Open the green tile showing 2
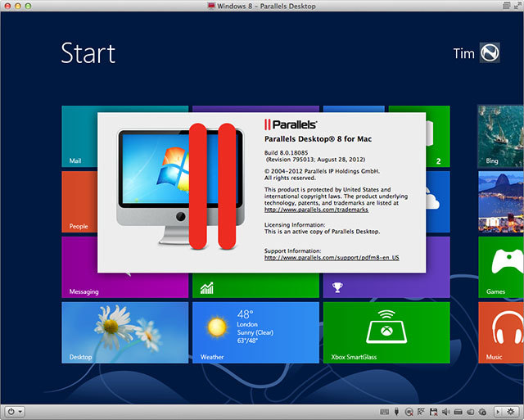524x420 pixels. click(x=438, y=137)
